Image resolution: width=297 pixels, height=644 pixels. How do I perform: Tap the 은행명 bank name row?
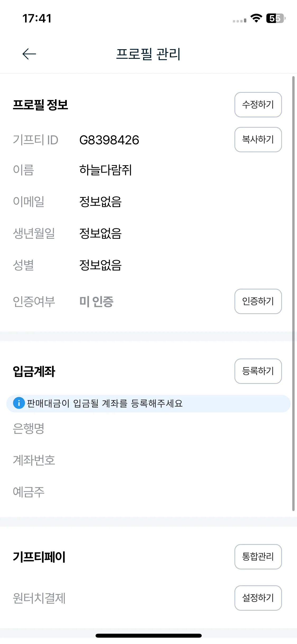point(148,428)
